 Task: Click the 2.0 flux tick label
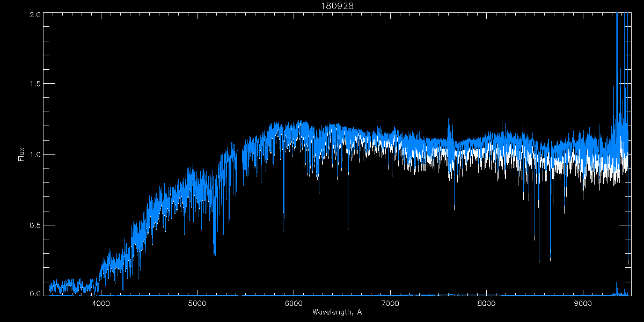pos(34,14)
